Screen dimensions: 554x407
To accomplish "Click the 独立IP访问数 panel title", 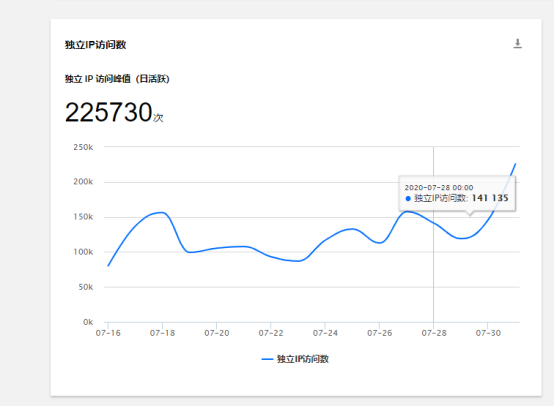I will (95, 45).
